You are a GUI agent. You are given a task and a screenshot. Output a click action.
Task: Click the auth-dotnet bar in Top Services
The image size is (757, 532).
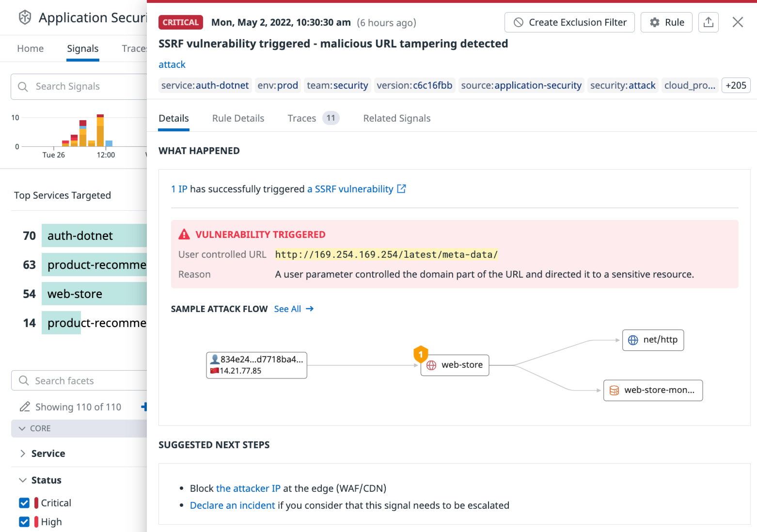pos(95,235)
